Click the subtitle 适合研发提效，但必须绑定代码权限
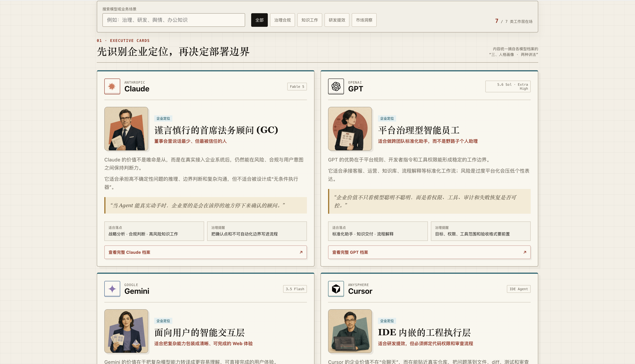The height and width of the screenshot is (364, 635). click(426, 343)
